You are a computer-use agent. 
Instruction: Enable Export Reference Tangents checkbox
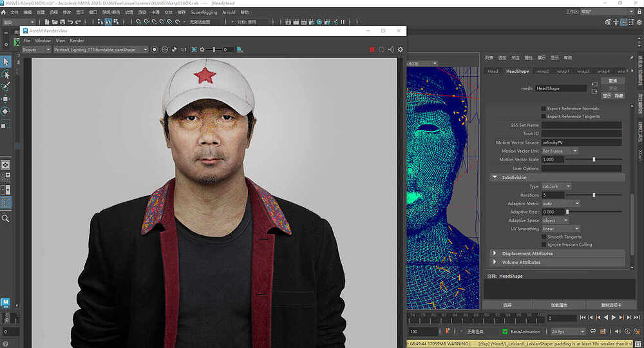pyautogui.click(x=544, y=116)
